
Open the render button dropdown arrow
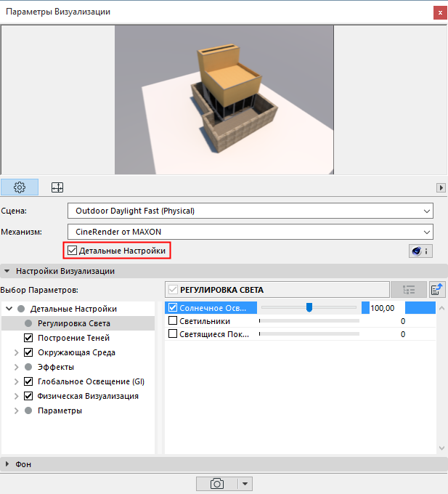[245, 484]
